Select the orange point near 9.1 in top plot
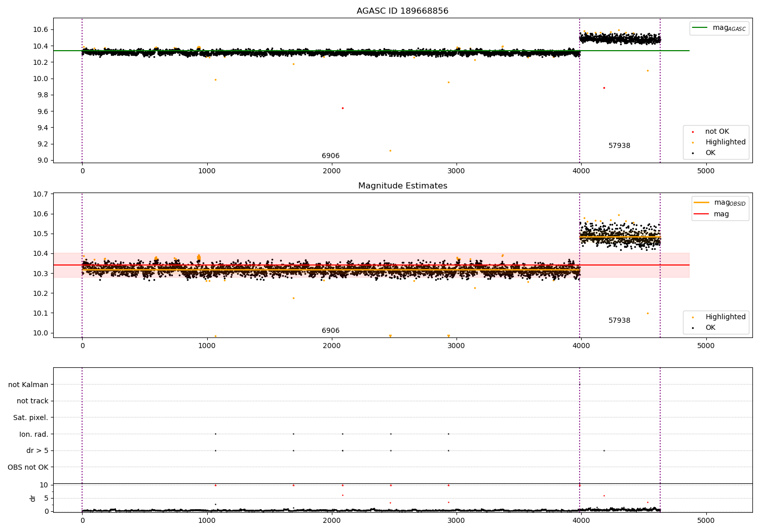Image resolution: width=760 pixels, height=532 pixels. pos(390,150)
